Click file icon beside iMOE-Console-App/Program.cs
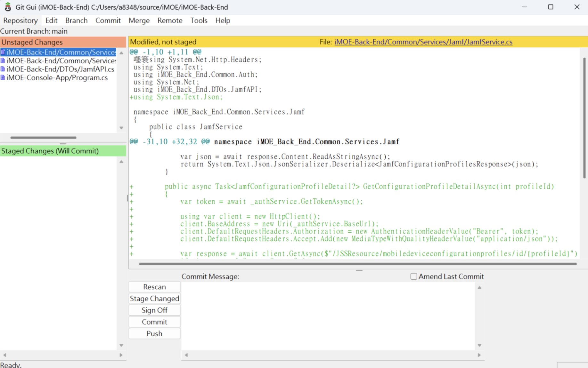Image resolution: width=588 pixels, height=368 pixels. 3,78
